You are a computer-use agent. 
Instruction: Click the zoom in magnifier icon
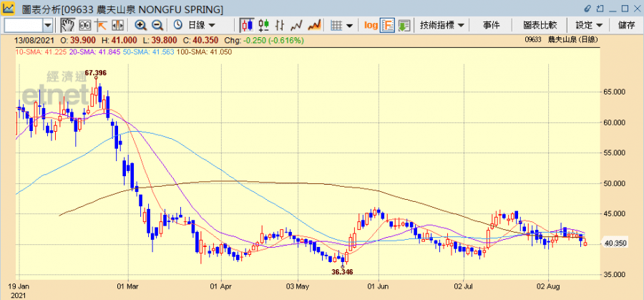point(140,25)
